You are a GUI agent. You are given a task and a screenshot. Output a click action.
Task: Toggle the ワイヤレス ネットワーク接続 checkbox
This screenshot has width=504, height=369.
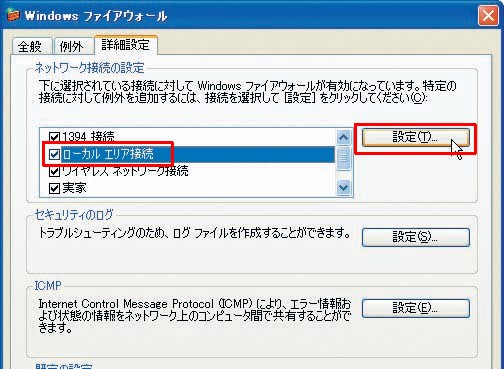[54, 171]
